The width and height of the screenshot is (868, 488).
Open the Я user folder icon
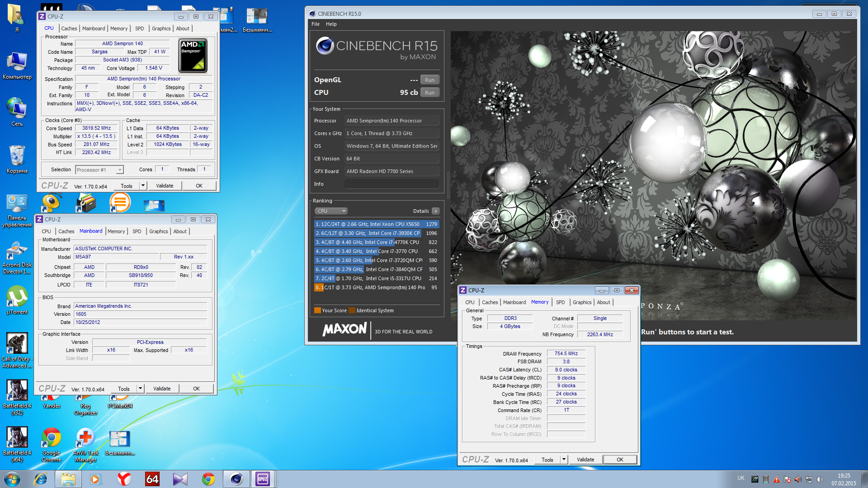17,18
